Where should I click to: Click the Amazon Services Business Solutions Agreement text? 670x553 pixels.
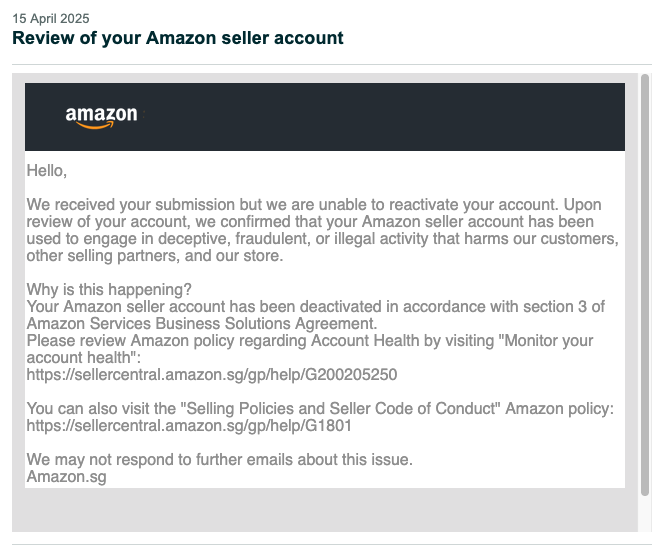[202, 324]
